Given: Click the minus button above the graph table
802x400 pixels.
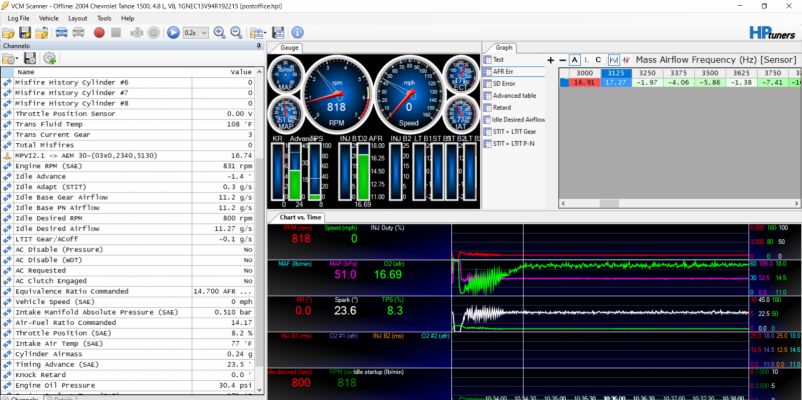Looking at the screenshot, I should click(x=562, y=60).
